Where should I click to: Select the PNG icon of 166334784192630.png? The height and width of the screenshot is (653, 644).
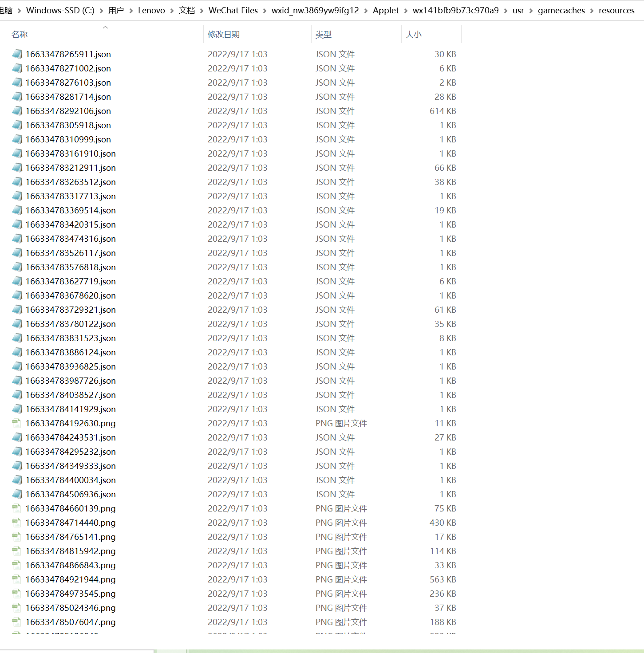coord(17,423)
